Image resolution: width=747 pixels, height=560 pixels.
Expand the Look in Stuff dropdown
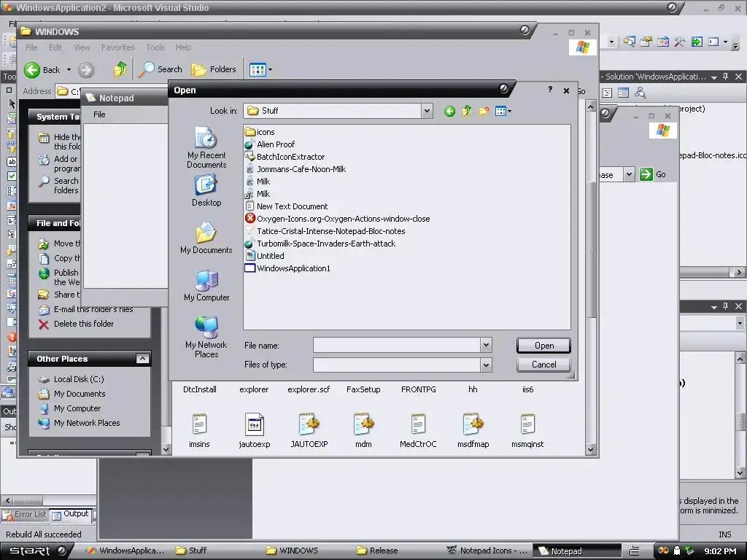click(427, 111)
